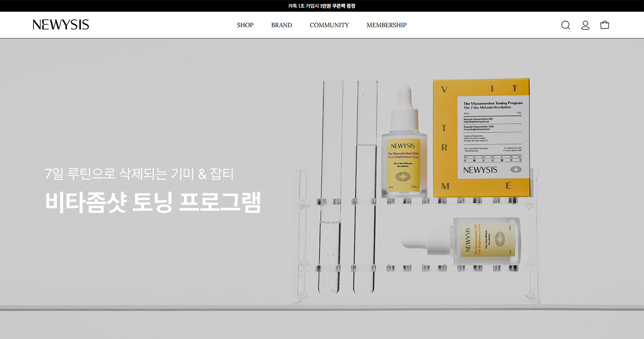Open the MEMBERSHIP menu

click(x=386, y=25)
